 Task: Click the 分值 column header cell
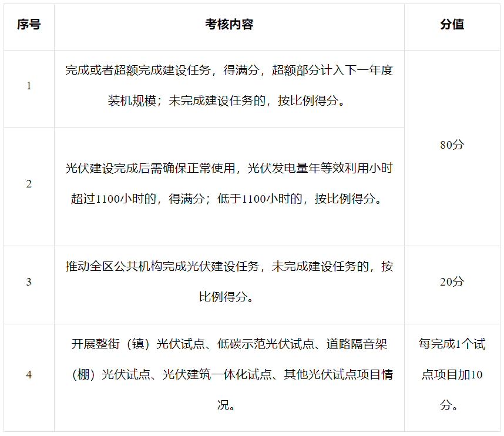(452, 25)
